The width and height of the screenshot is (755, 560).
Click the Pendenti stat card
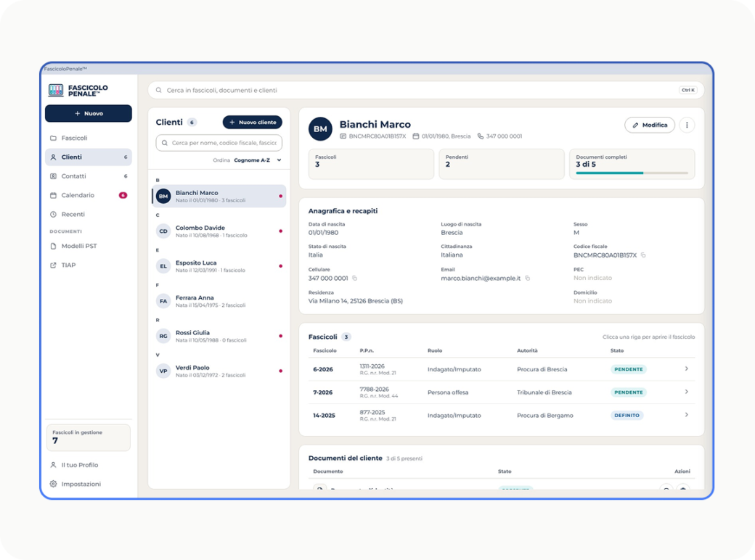pyautogui.click(x=501, y=164)
